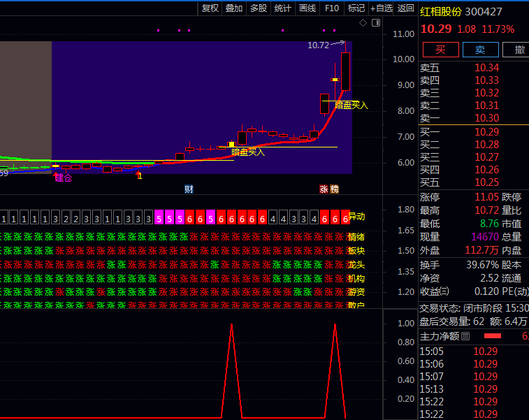Click the red 买 buy button

pyautogui.click(x=441, y=50)
